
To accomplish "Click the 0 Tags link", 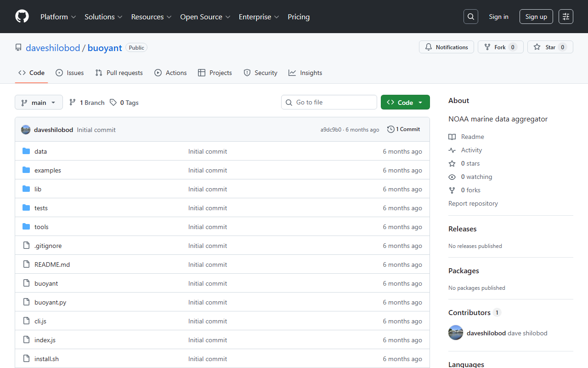I will [x=124, y=103].
